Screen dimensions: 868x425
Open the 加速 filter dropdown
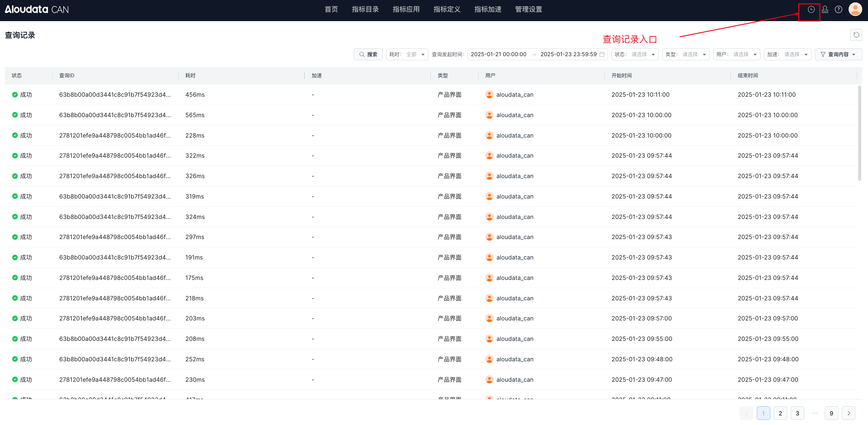[x=787, y=54]
